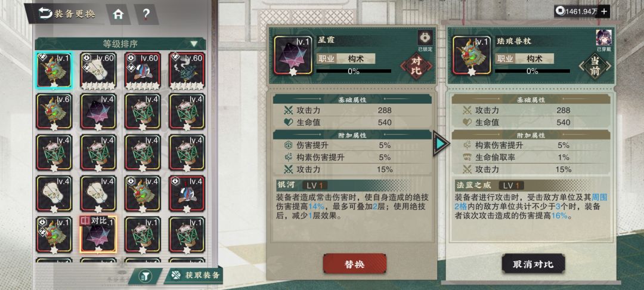Toggle the red 对比 diamond badge
This screenshot has height=290, width=644.
click(x=415, y=67)
